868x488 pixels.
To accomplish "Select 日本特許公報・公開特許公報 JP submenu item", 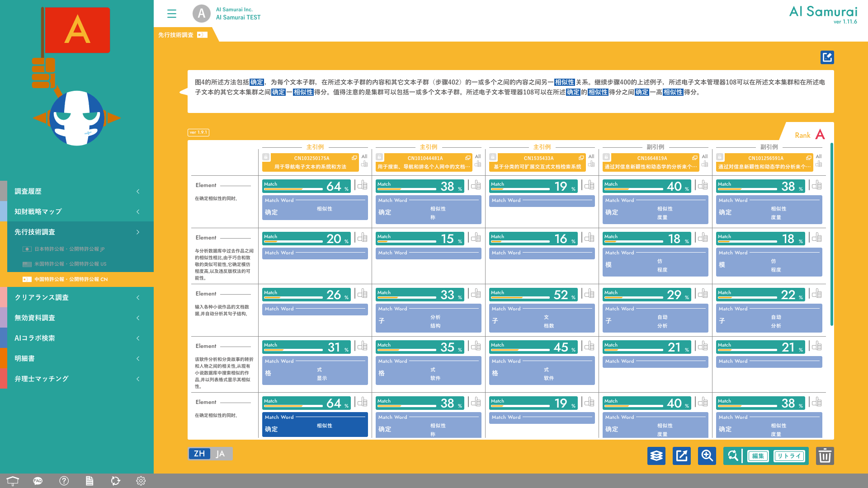I will [69, 249].
